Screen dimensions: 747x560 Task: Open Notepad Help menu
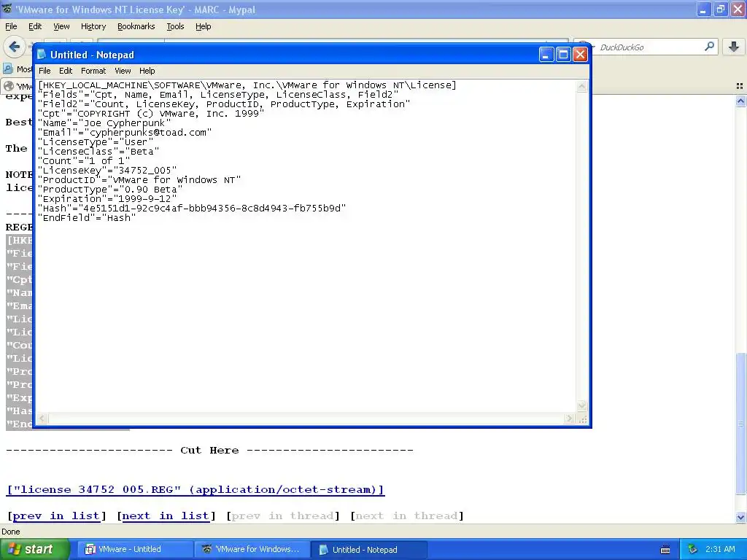click(147, 71)
